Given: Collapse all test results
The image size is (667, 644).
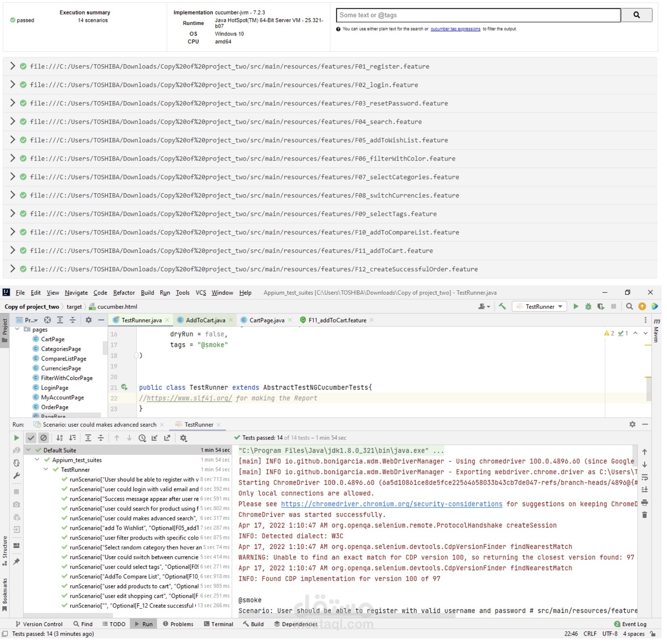Looking at the screenshot, I should pyautogui.click(x=101, y=438).
